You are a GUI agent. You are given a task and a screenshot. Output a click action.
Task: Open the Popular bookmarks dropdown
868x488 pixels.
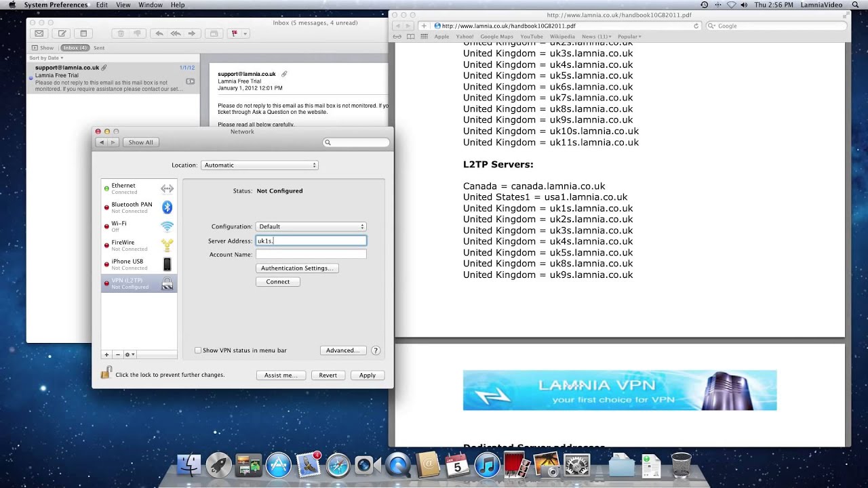point(629,37)
